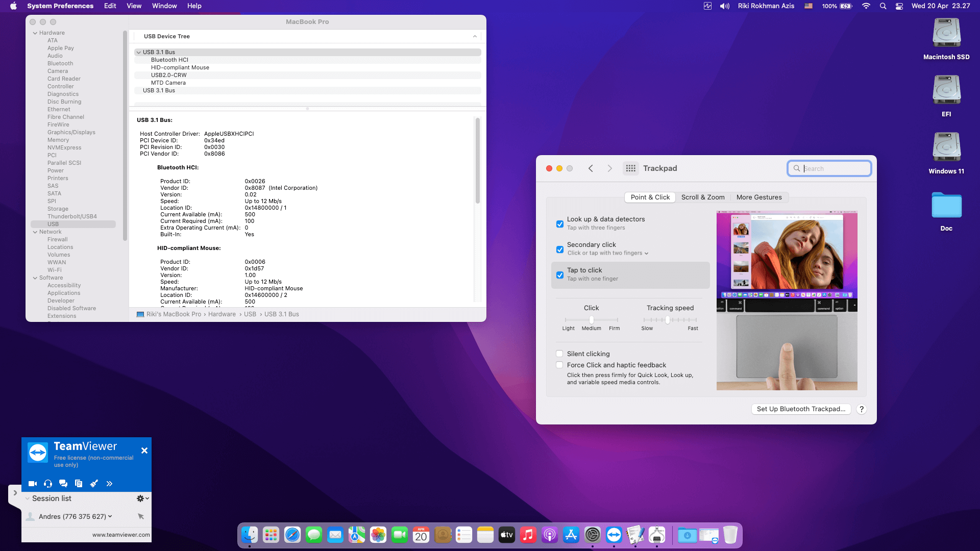Image resolution: width=980 pixels, height=551 pixels.
Task: Open the Trash in the Dock
Action: (x=730, y=535)
